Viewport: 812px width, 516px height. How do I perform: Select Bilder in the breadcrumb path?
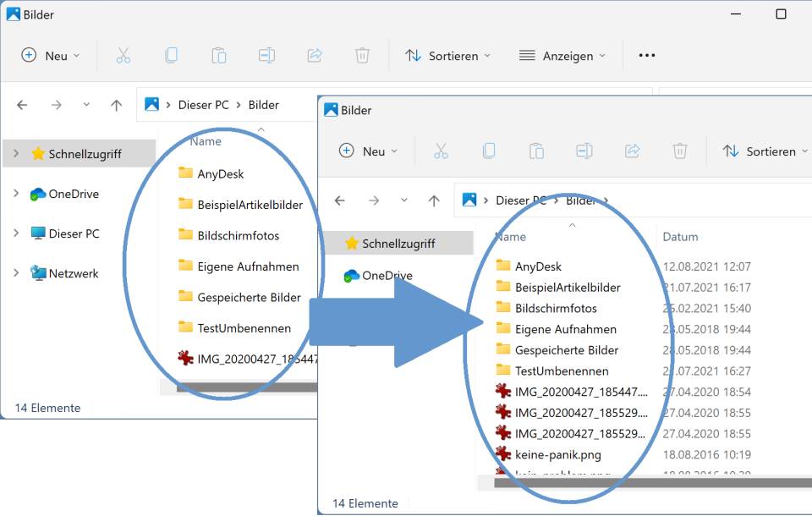262,104
